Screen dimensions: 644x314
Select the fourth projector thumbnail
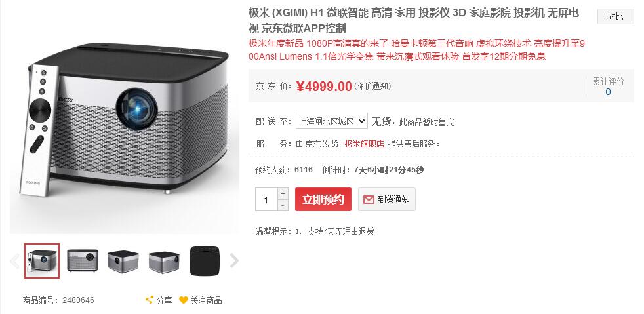tap(164, 261)
